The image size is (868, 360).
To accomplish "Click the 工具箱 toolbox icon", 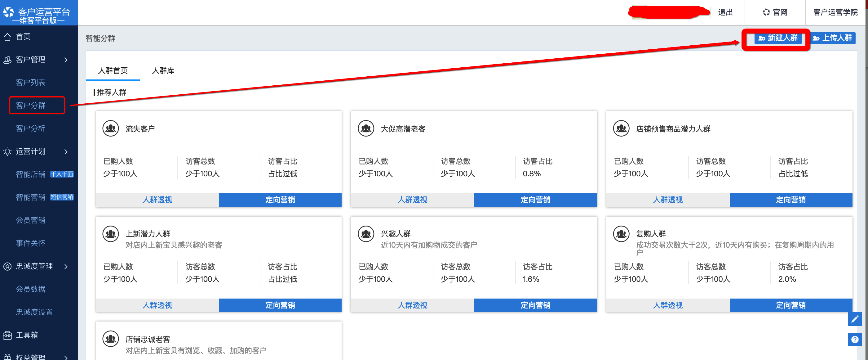I will coord(7,335).
